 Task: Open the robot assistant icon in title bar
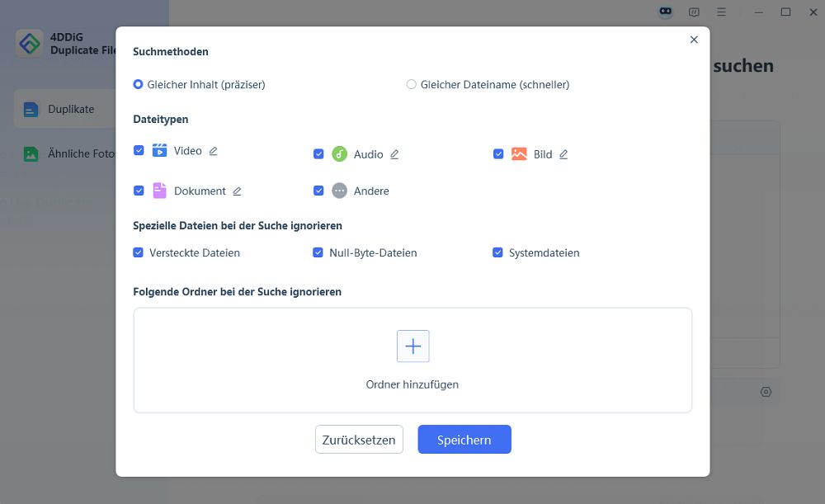tap(666, 12)
